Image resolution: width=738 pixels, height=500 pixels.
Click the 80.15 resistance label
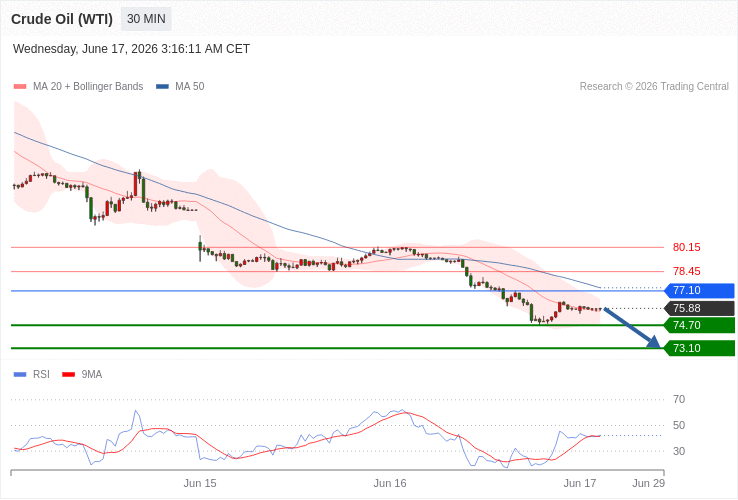pos(686,248)
